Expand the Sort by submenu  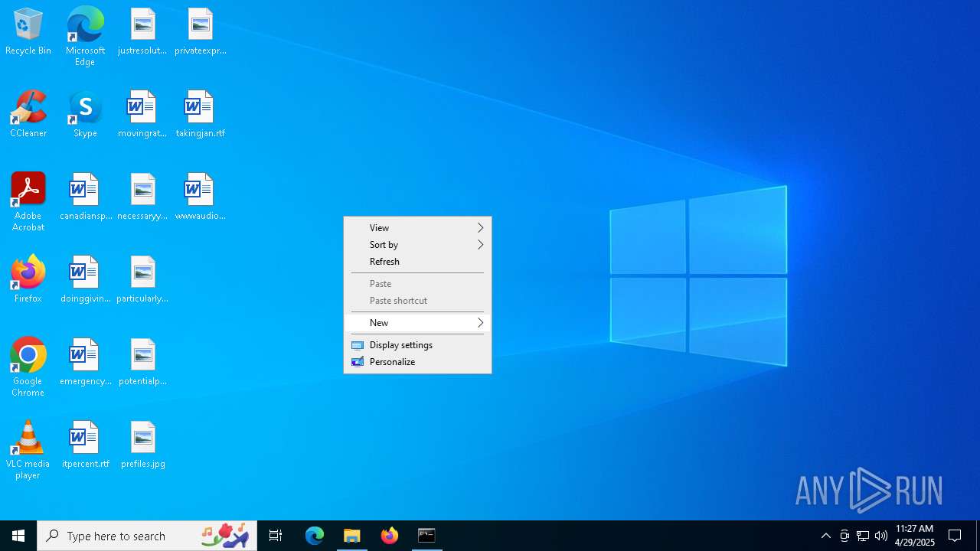pos(417,245)
